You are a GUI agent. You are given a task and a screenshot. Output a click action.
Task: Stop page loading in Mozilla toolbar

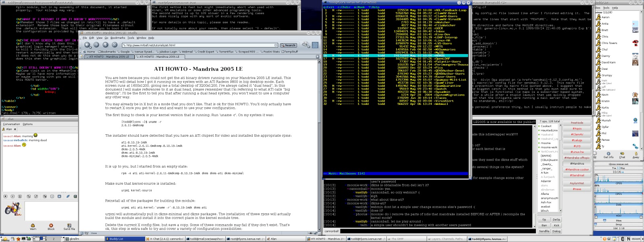coord(115,45)
